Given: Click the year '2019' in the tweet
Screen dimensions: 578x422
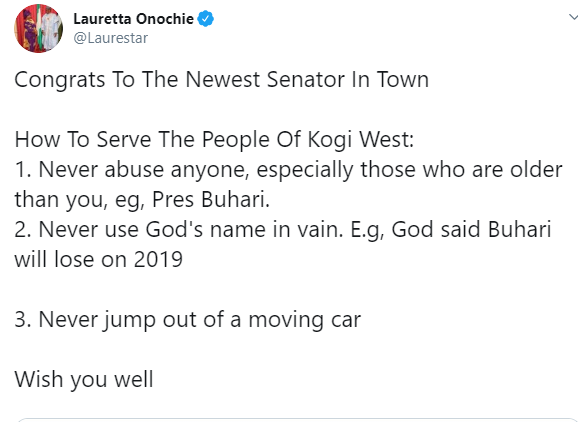Looking at the screenshot, I should coord(158,259).
